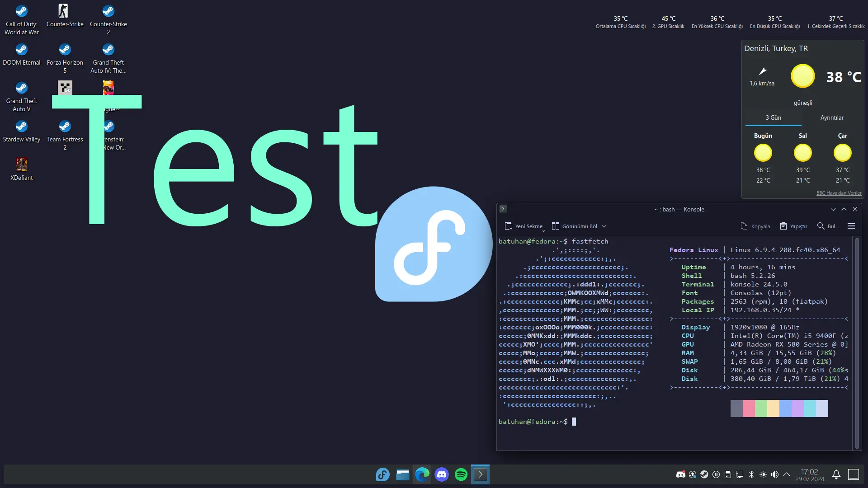Image resolution: width=868 pixels, height=488 pixels.
Task: Select the XDefiant desktop icon
Action: point(22,169)
